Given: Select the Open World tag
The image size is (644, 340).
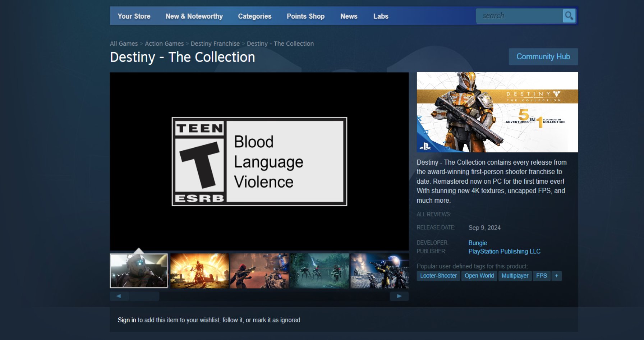Looking at the screenshot, I should (x=479, y=276).
